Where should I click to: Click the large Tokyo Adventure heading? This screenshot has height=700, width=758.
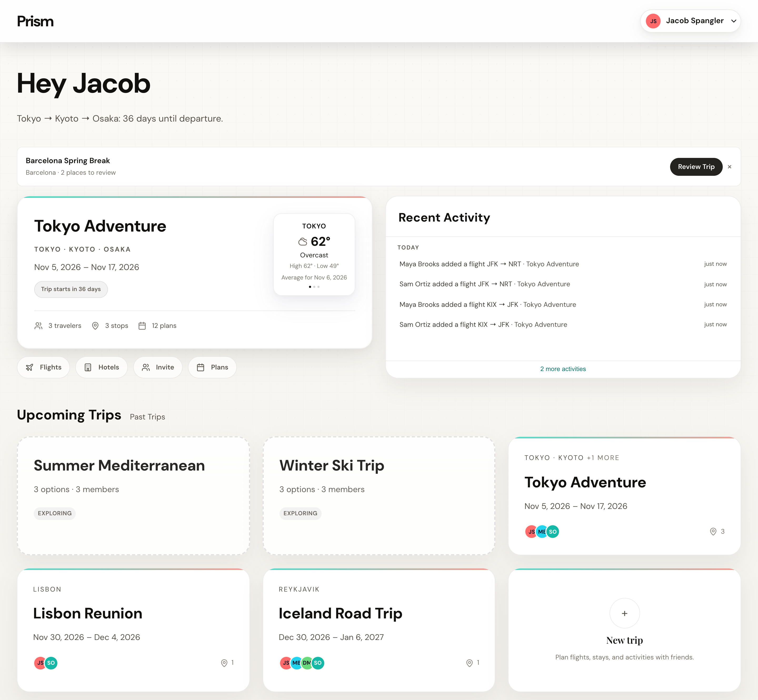pyautogui.click(x=100, y=226)
